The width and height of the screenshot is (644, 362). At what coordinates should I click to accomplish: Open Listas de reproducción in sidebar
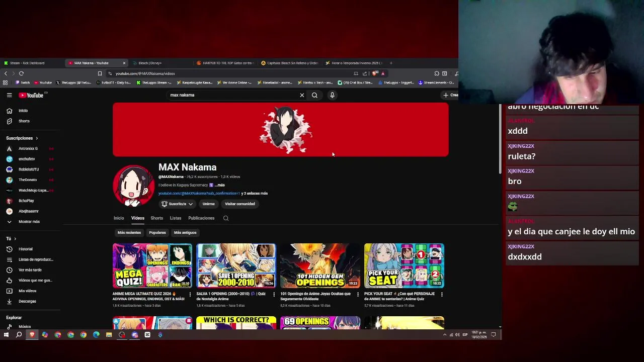pyautogui.click(x=31, y=259)
